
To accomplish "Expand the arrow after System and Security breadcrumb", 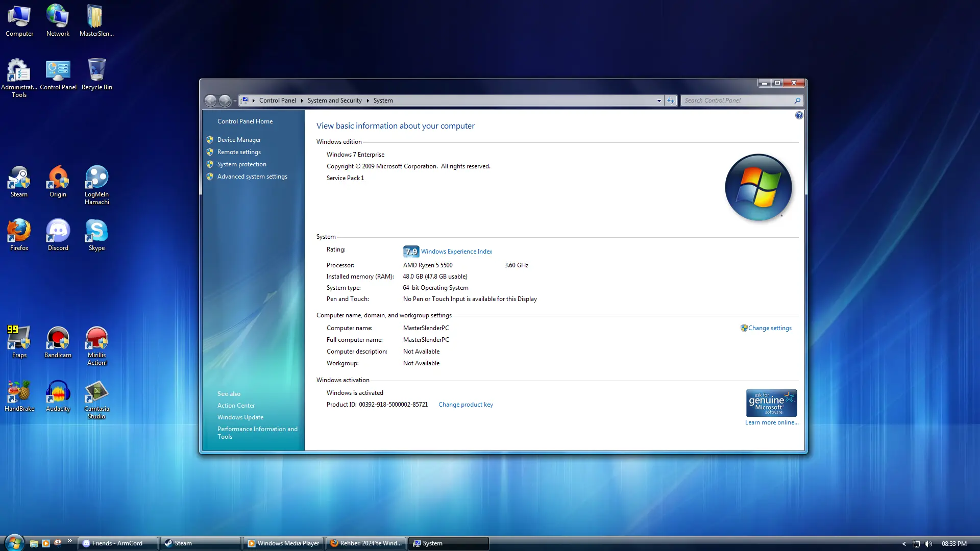I will click(x=367, y=101).
